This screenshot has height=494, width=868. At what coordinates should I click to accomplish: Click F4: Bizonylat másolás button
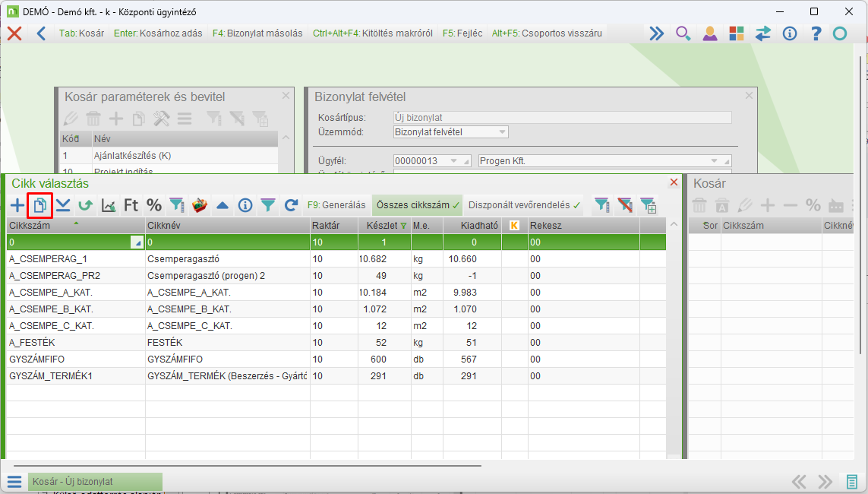click(x=257, y=33)
